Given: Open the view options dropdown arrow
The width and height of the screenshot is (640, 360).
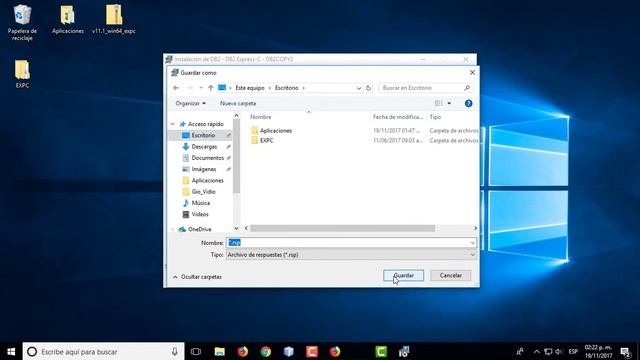Looking at the screenshot, I should coord(449,103).
